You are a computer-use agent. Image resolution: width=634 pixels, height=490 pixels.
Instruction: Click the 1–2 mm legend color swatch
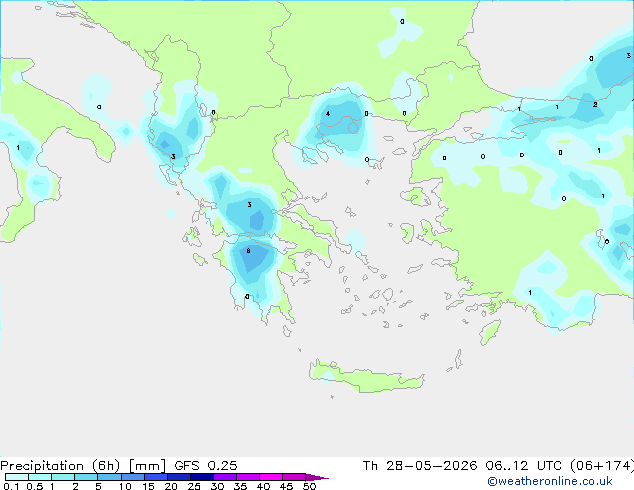(x=63, y=477)
